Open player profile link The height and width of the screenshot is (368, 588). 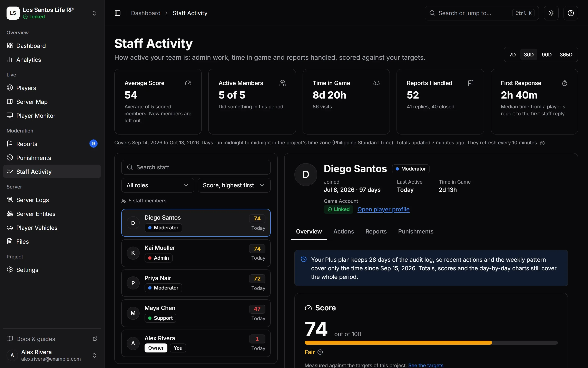383,209
